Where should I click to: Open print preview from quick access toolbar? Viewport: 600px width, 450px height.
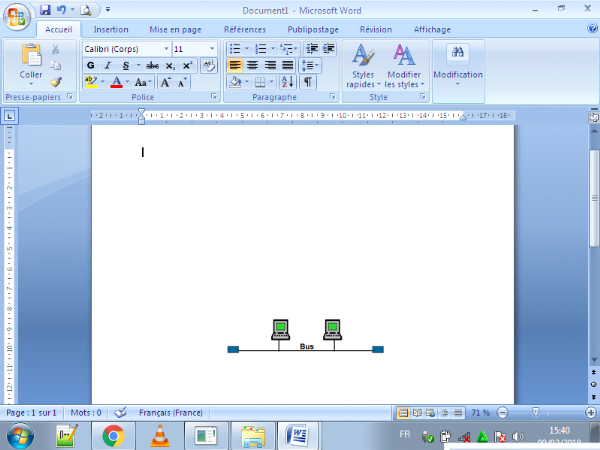(86, 10)
